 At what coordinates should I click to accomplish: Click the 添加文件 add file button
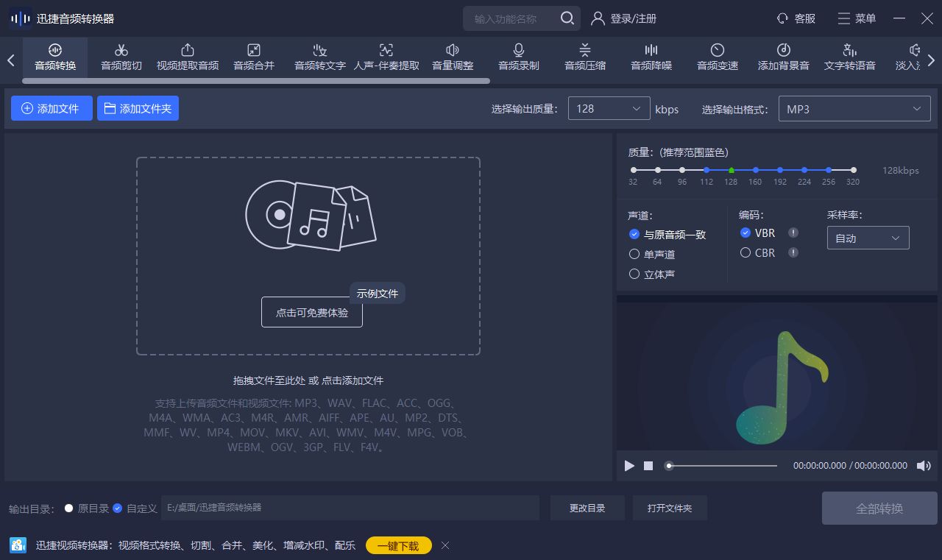[x=52, y=108]
